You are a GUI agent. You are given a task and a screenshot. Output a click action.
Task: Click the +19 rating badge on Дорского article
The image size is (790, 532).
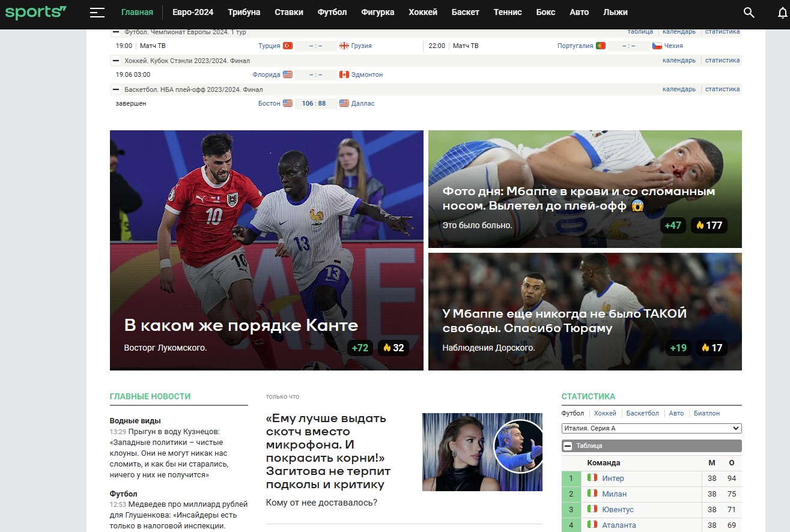(678, 348)
